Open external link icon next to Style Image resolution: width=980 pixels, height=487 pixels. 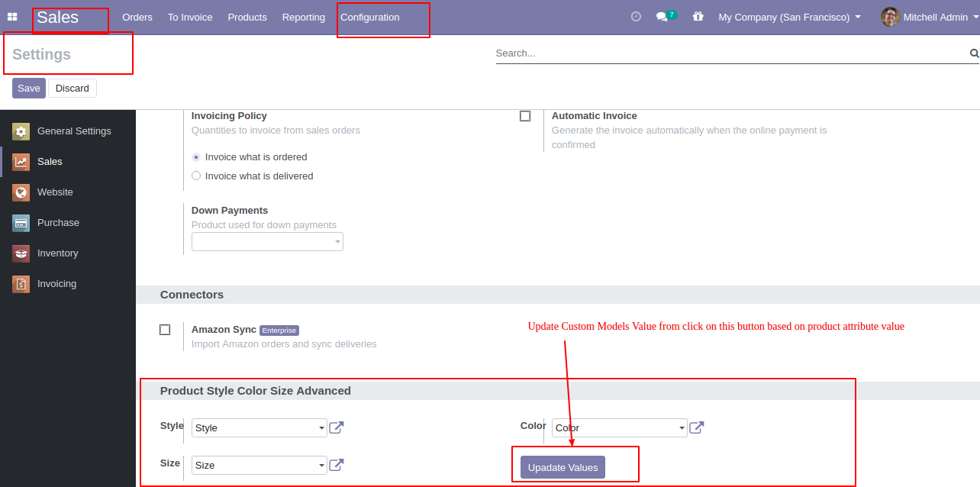(336, 427)
